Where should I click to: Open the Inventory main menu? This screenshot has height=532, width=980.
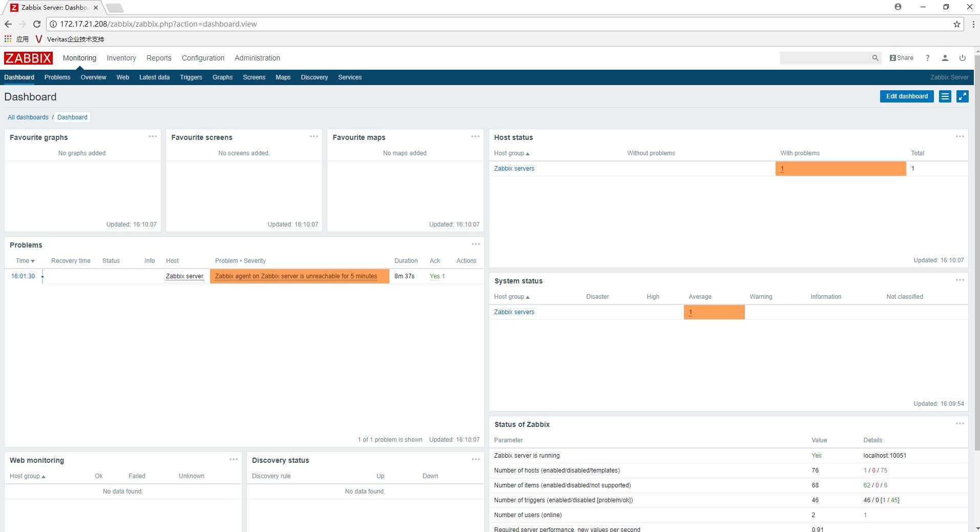tap(121, 58)
